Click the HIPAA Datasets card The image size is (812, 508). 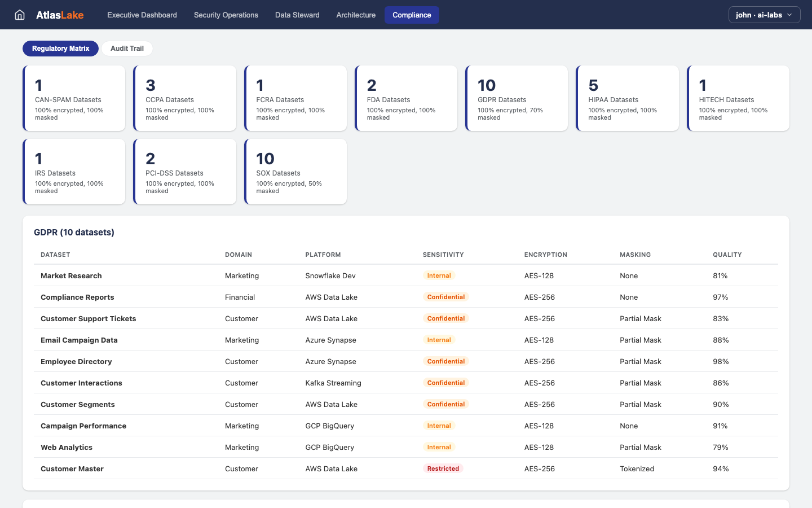(627, 98)
